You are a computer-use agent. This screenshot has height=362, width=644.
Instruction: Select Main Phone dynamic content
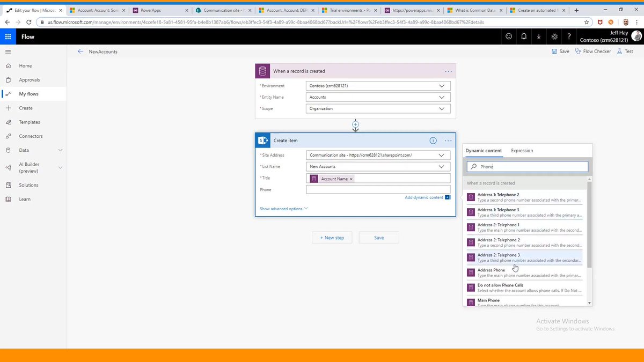(524, 302)
